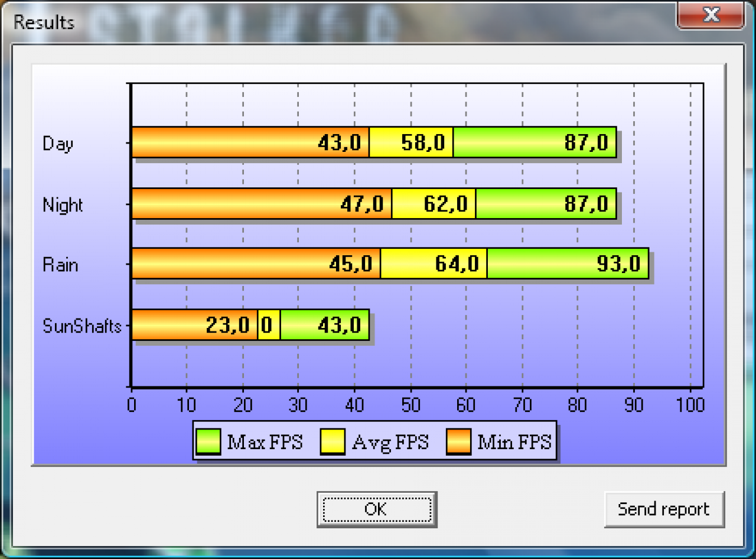The width and height of the screenshot is (756, 559).
Task: Click the Day average value 58,0
Action: [423, 142]
